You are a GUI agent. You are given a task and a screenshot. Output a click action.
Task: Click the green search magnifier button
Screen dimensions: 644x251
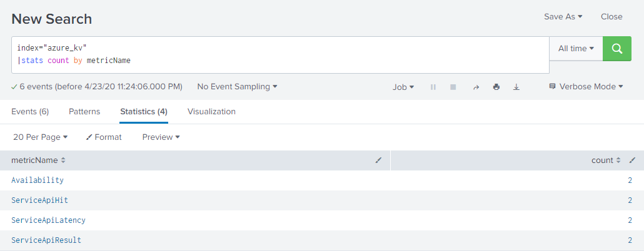(617, 49)
